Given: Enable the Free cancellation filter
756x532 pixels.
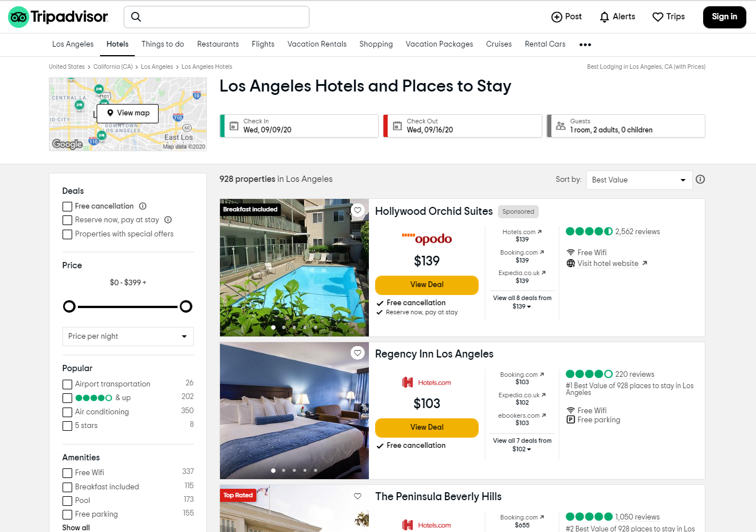Looking at the screenshot, I should pyautogui.click(x=67, y=206).
